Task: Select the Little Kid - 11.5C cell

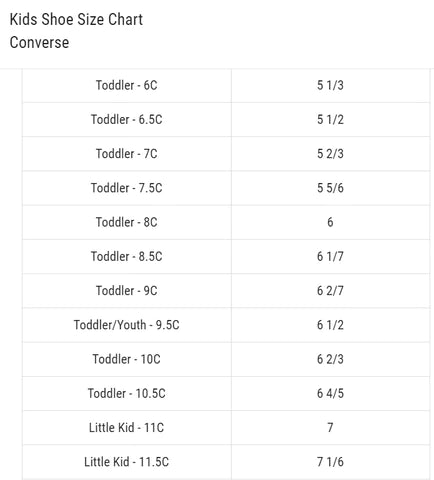Action: point(127,462)
